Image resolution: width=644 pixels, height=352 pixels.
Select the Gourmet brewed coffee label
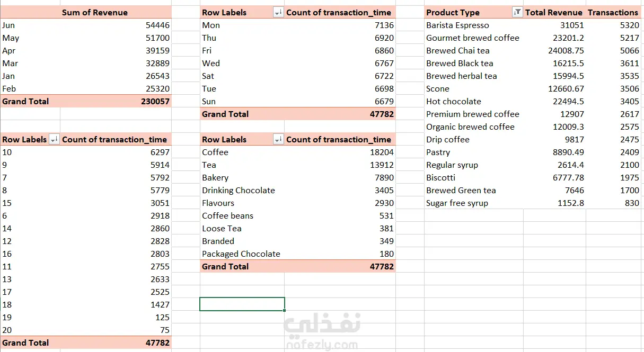click(472, 38)
